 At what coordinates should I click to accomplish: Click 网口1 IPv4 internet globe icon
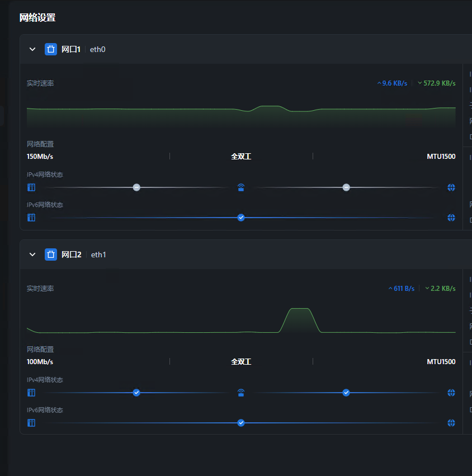pos(451,187)
